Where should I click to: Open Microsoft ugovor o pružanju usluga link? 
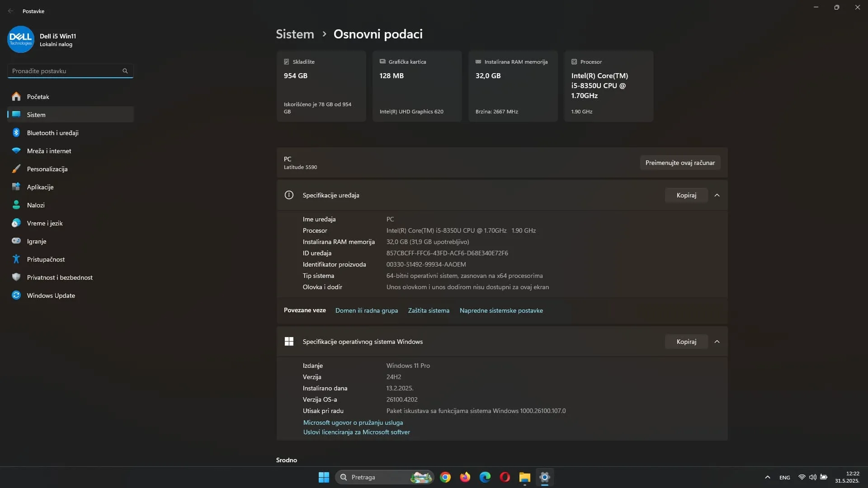[x=353, y=422]
